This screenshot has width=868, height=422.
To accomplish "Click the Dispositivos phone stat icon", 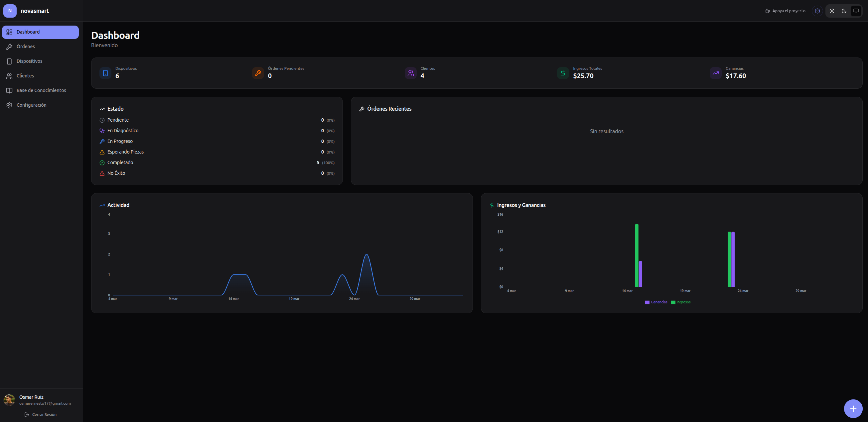I will (x=105, y=73).
